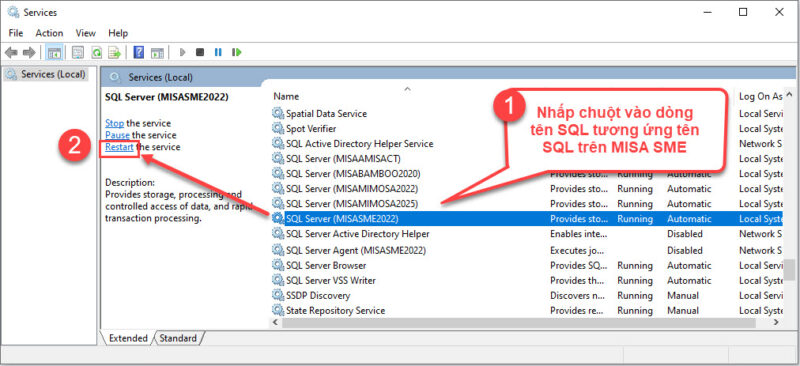Image resolution: width=800 pixels, height=366 pixels.
Task: Select SQL Server Agent (MISASME2022) name
Action: click(356, 250)
